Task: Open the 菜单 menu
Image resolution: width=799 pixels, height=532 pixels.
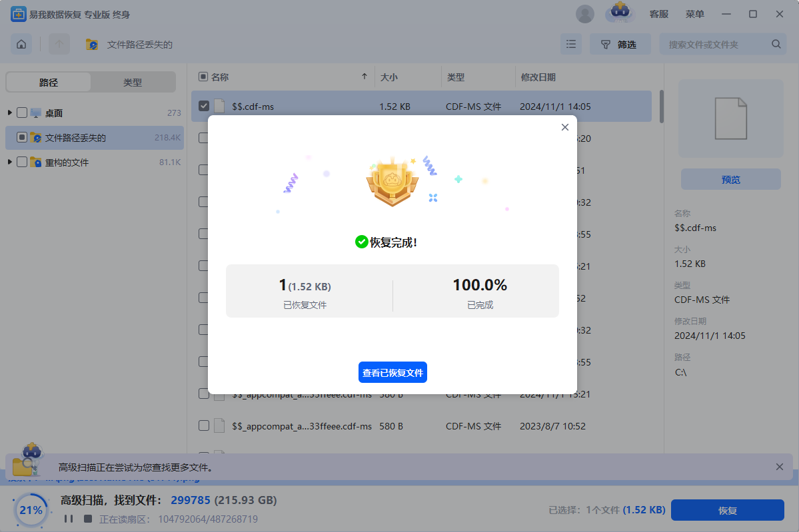Action: [694, 14]
